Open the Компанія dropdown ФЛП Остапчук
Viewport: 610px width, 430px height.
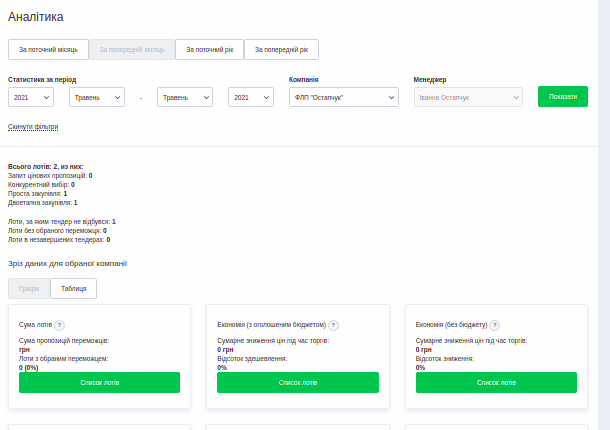[x=344, y=97]
